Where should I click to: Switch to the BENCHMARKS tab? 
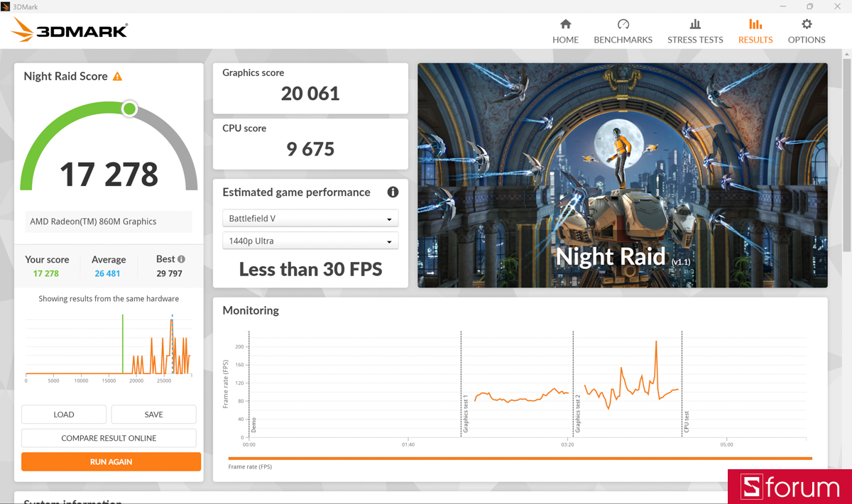click(623, 31)
